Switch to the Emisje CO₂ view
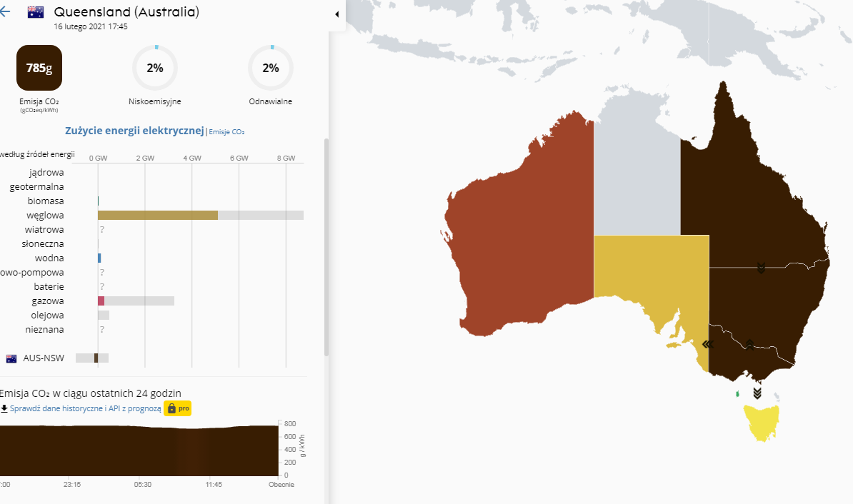 point(226,131)
